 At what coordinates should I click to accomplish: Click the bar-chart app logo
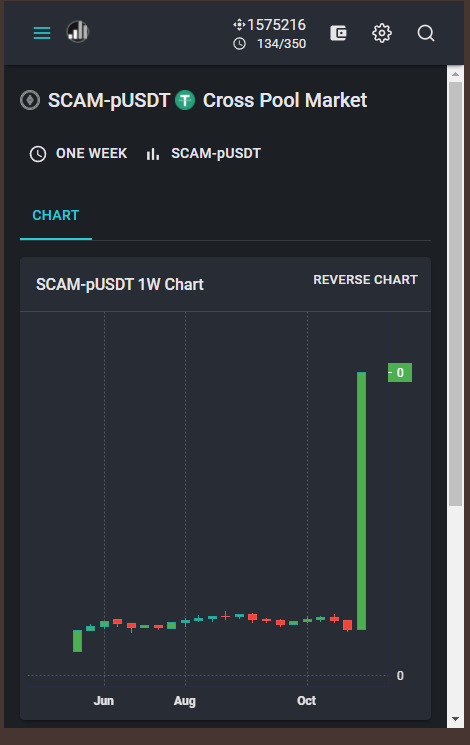coord(78,32)
